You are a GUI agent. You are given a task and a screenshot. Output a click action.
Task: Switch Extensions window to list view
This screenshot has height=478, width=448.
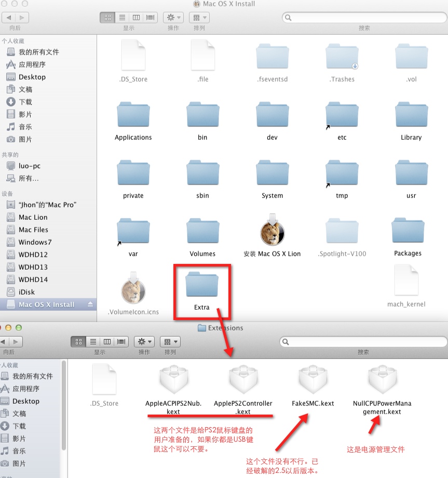tap(93, 342)
